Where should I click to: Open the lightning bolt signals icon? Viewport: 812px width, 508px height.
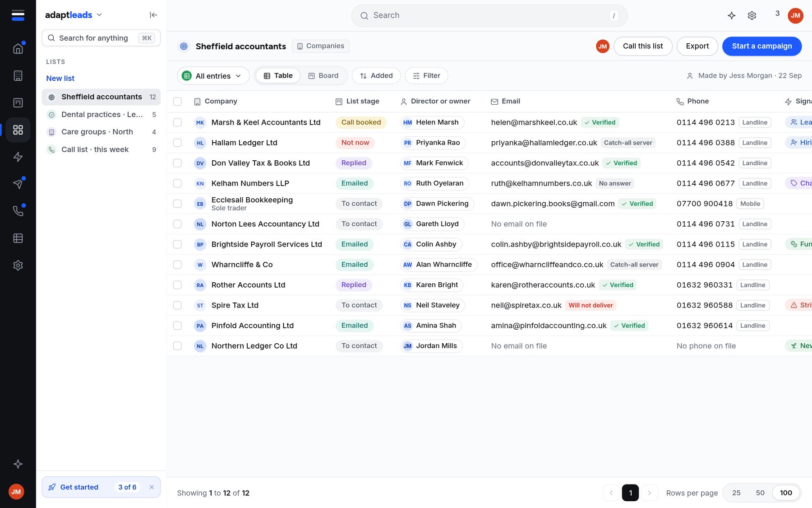(18, 157)
